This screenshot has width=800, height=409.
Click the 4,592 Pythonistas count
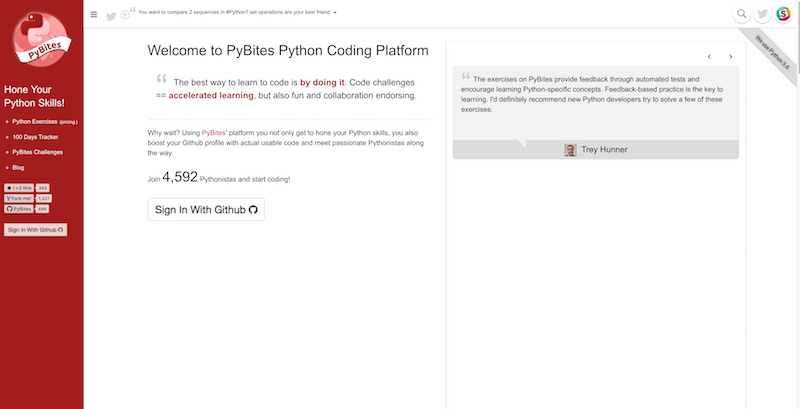[x=180, y=177]
